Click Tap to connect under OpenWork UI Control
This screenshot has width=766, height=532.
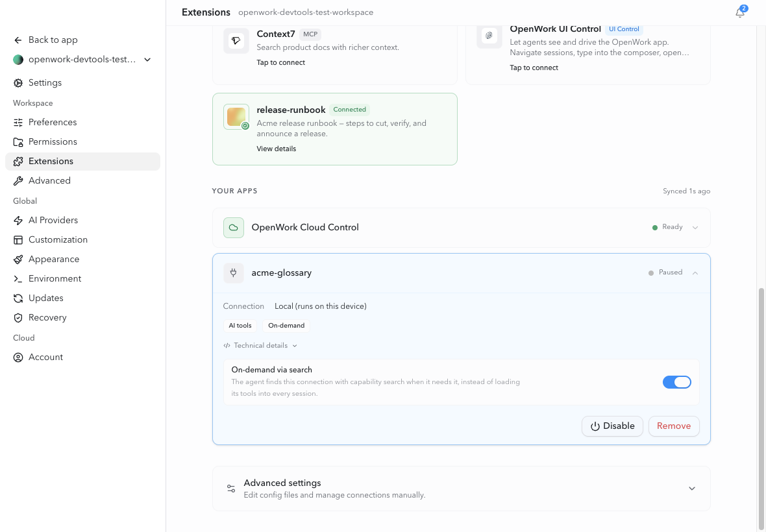(x=534, y=68)
